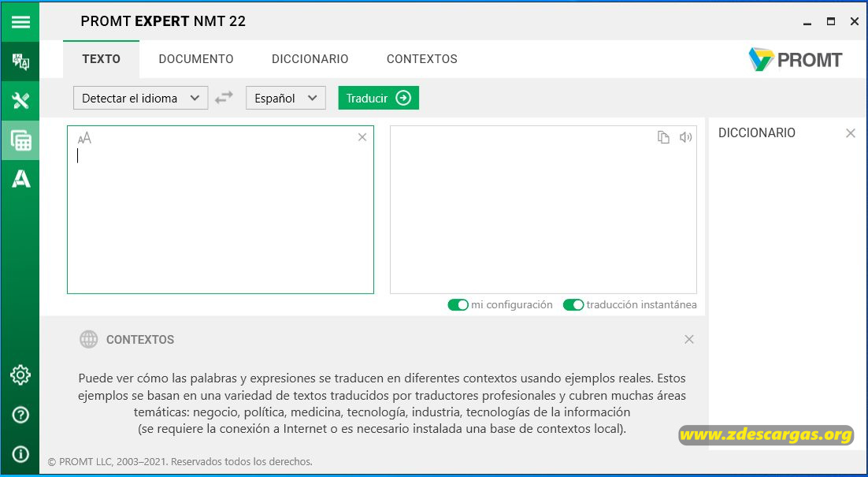
Task: Open the info icon in sidebar
Action: click(20, 454)
